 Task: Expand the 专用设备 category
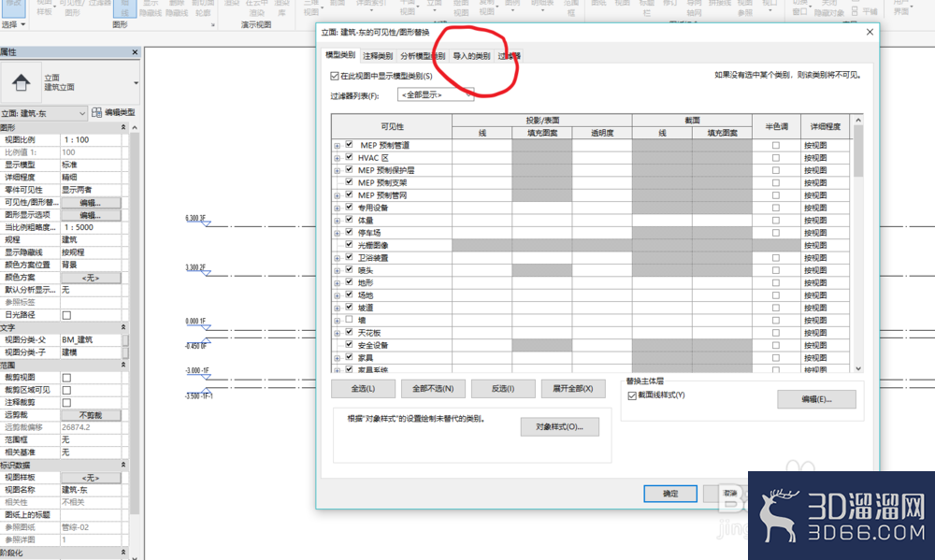[x=338, y=208]
